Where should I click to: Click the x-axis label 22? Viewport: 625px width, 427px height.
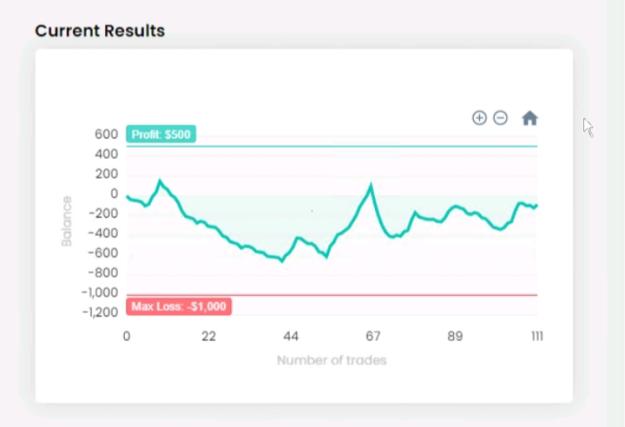pyautogui.click(x=208, y=336)
